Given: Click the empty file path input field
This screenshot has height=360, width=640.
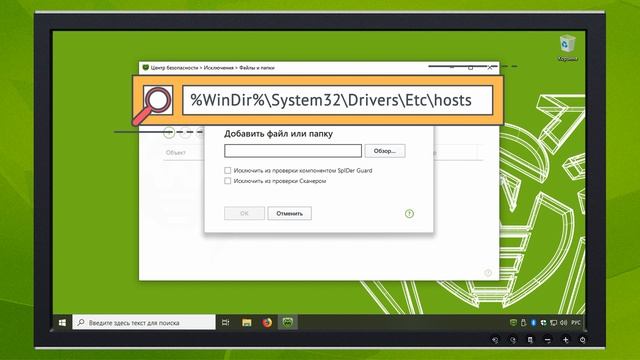Looking at the screenshot, I should point(293,151).
